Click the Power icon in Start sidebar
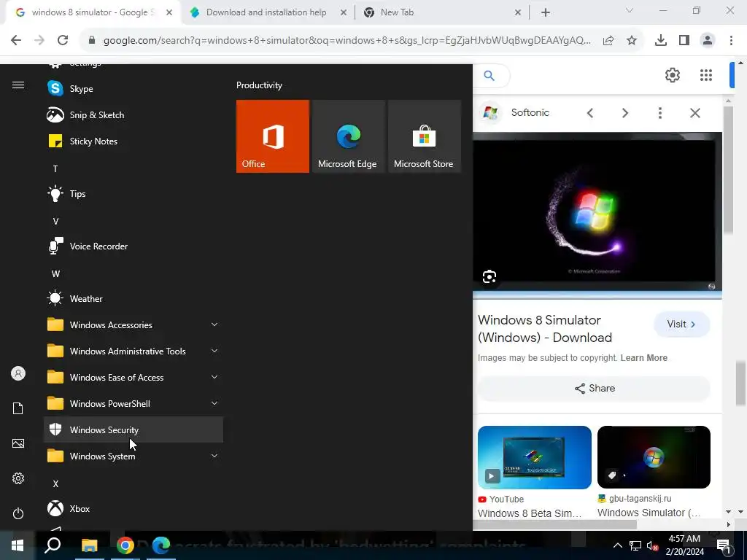This screenshot has width=747, height=560. 18,513
